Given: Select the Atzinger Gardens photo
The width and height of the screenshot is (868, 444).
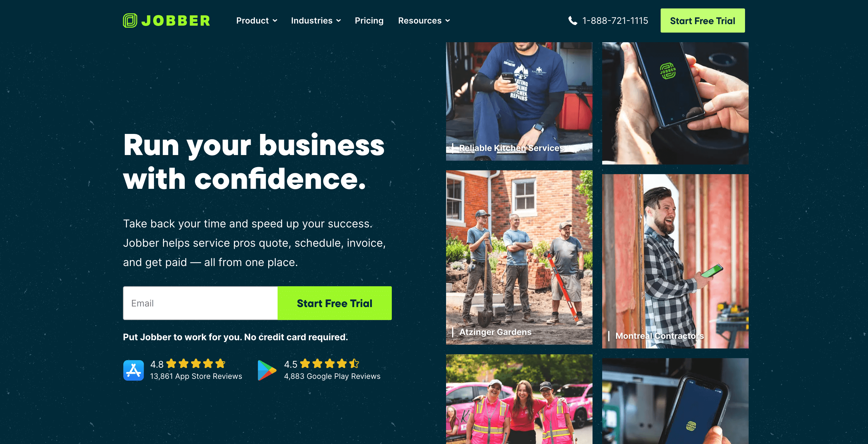Looking at the screenshot, I should [519, 257].
